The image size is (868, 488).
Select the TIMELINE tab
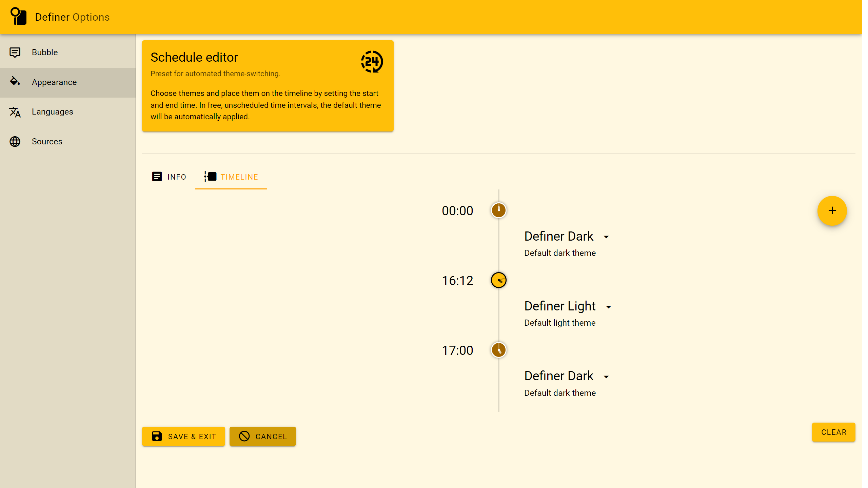pyautogui.click(x=231, y=177)
